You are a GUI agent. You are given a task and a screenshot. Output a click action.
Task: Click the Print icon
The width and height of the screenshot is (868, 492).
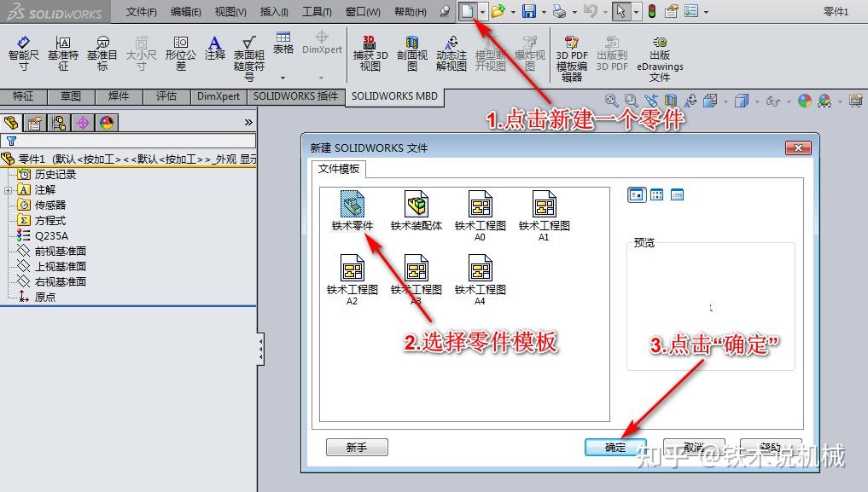click(560, 11)
